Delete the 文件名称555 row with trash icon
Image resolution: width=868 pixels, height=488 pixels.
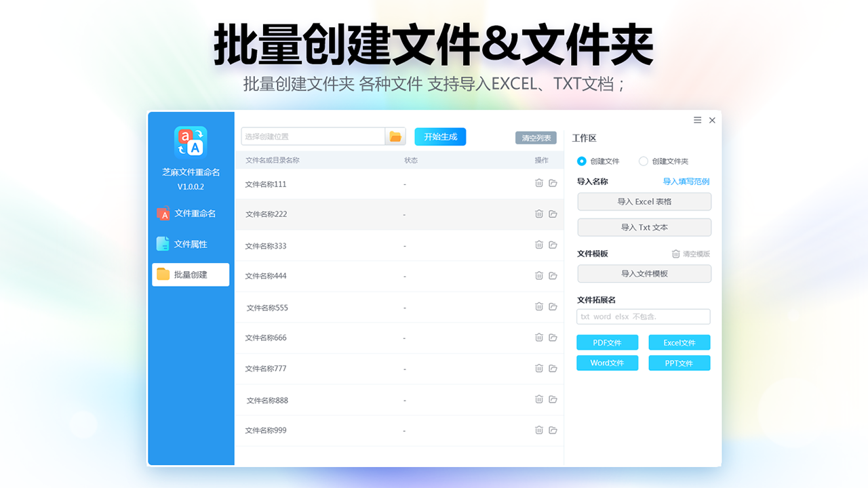click(539, 306)
